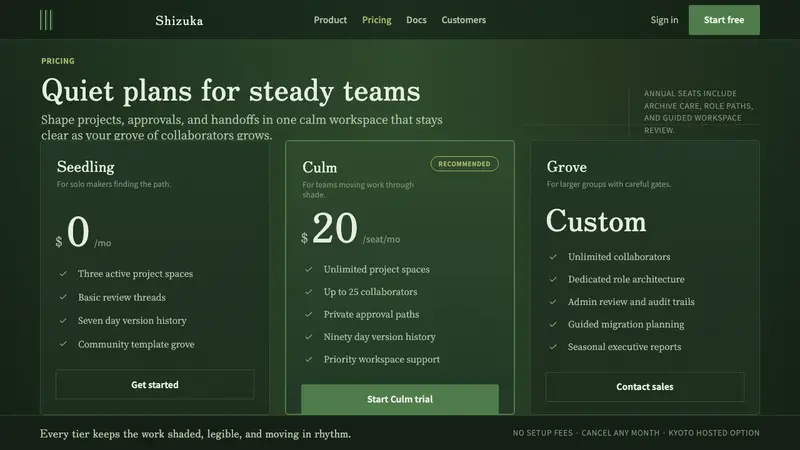This screenshot has height=450, width=800.
Task: Click 'Three active project spaces' text
Action: tap(135, 274)
